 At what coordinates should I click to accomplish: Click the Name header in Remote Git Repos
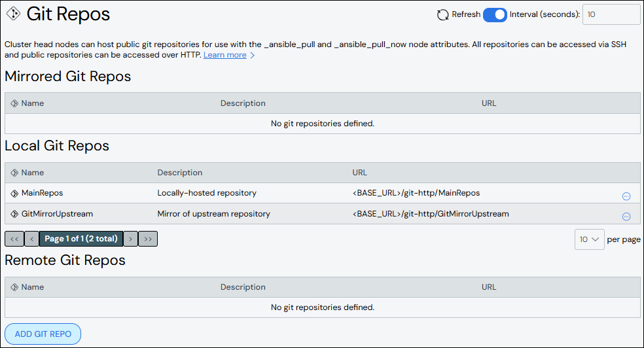(x=33, y=287)
